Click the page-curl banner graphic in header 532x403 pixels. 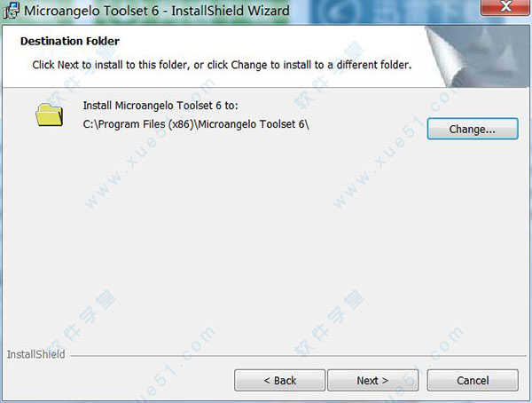tap(477, 57)
